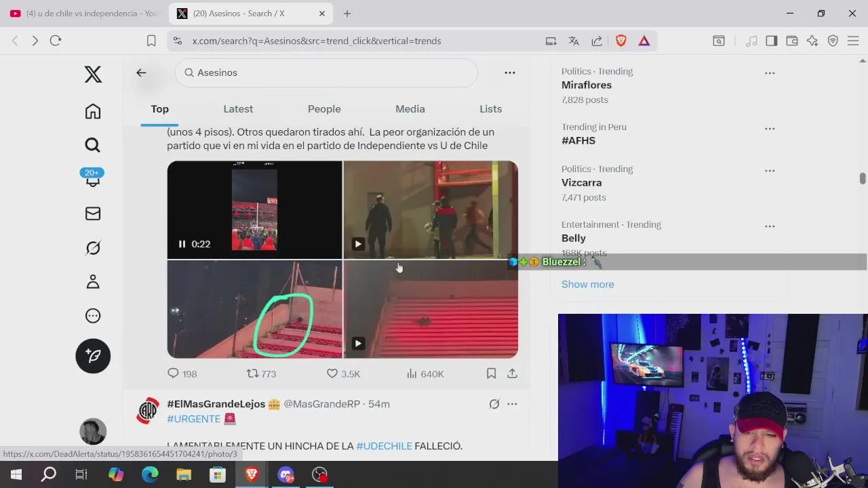This screenshot has height=488, width=868.
Task: Open Grok in X sidebar
Action: (x=93, y=247)
